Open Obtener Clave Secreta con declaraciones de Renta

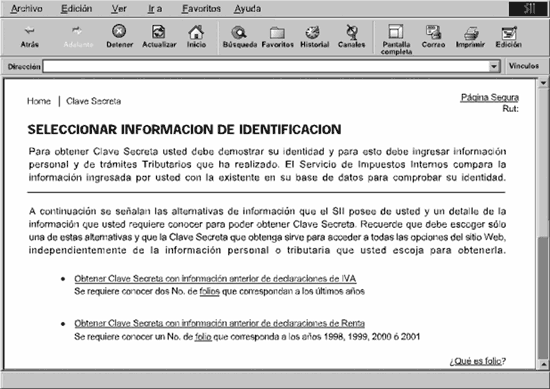219,323
